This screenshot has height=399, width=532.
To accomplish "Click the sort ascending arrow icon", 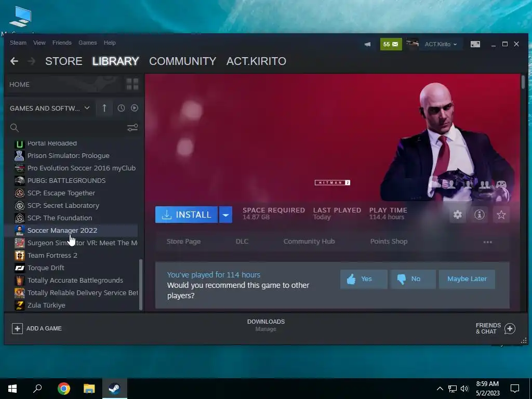I will (104, 108).
